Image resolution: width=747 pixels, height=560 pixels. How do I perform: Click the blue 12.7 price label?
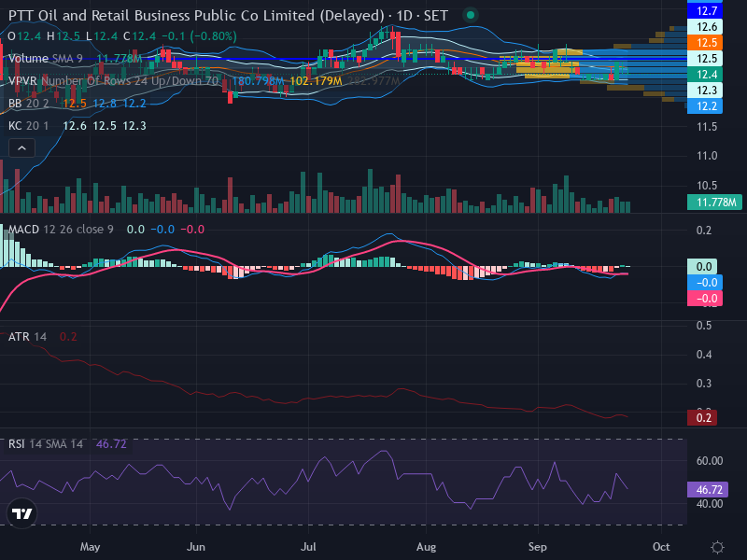point(705,10)
